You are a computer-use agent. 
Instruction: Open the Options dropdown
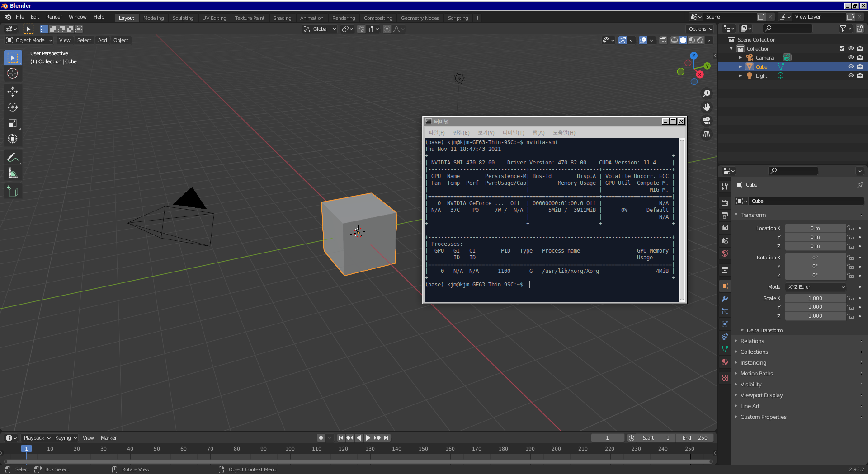coord(700,29)
